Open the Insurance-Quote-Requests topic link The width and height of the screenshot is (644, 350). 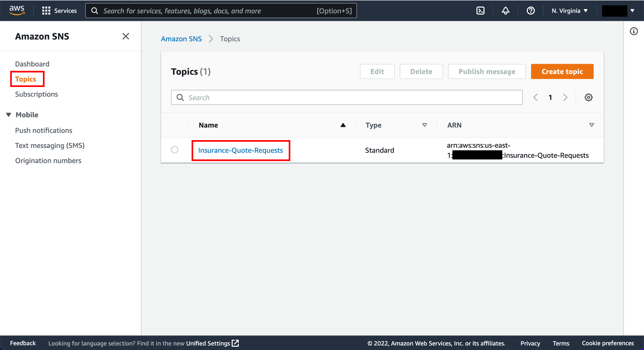pos(240,150)
